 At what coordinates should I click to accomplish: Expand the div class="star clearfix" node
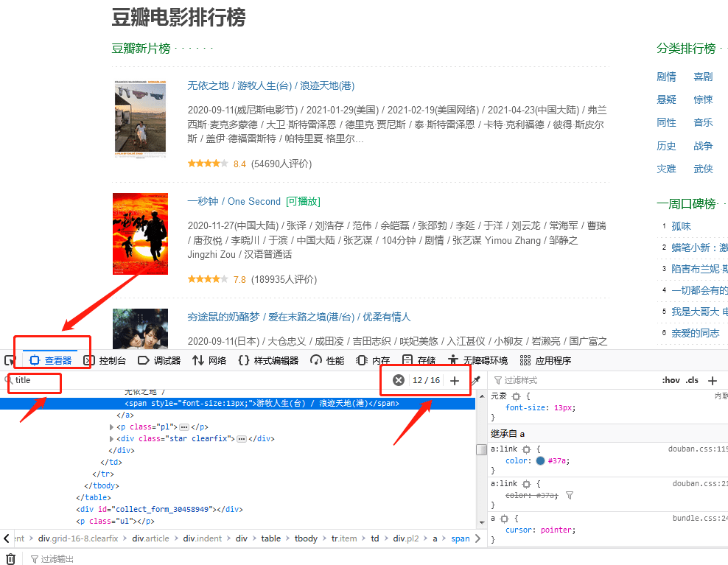111,439
